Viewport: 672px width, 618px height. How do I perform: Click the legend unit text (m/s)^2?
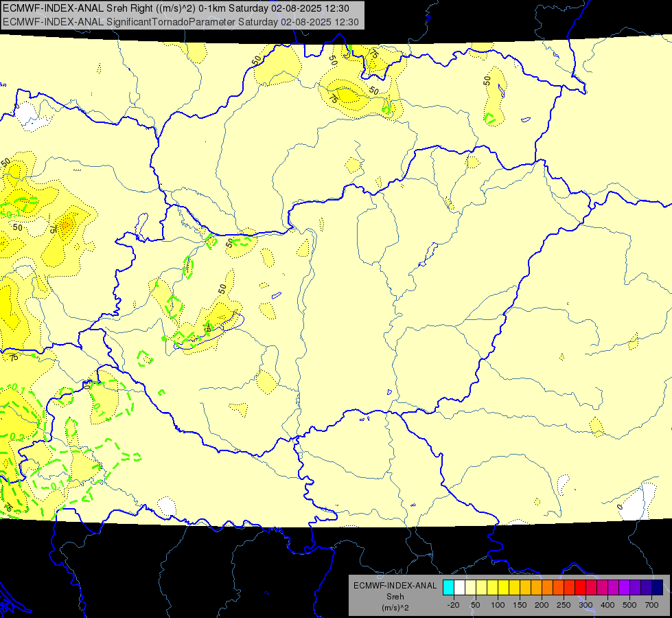(x=395, y=608)
